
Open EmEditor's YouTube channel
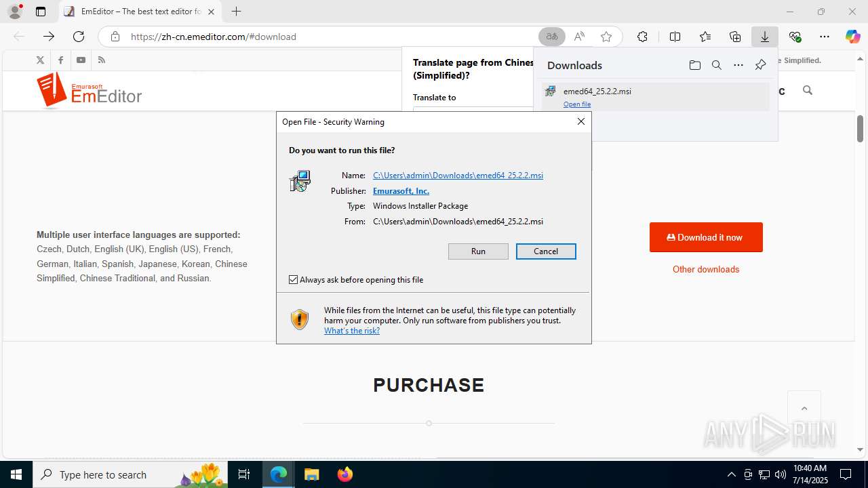[81, 60]
